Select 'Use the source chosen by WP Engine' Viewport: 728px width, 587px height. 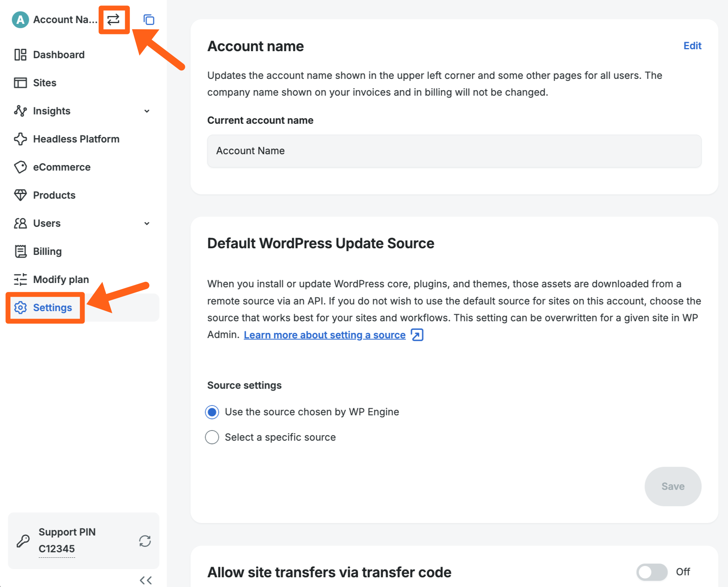(212, 412)
